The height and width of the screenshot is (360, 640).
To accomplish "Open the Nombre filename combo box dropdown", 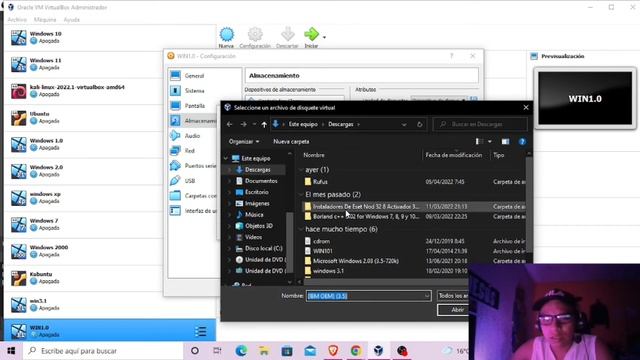I will 427,296.
